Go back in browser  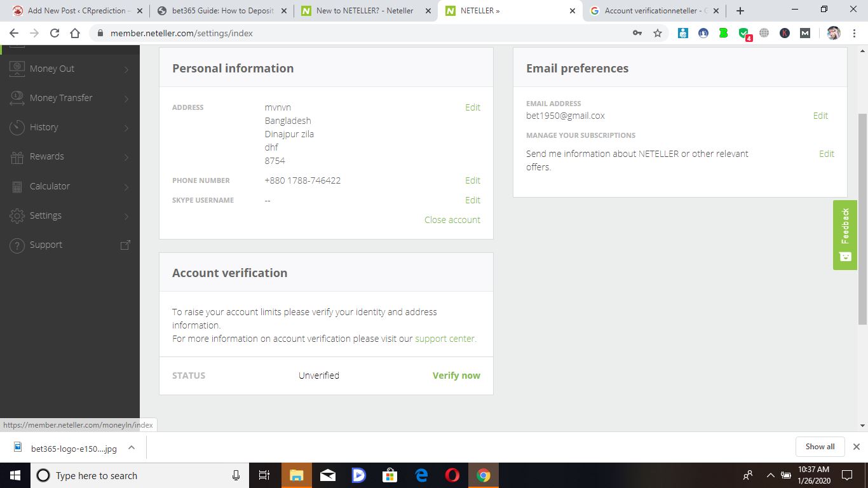tap(14, 33)
